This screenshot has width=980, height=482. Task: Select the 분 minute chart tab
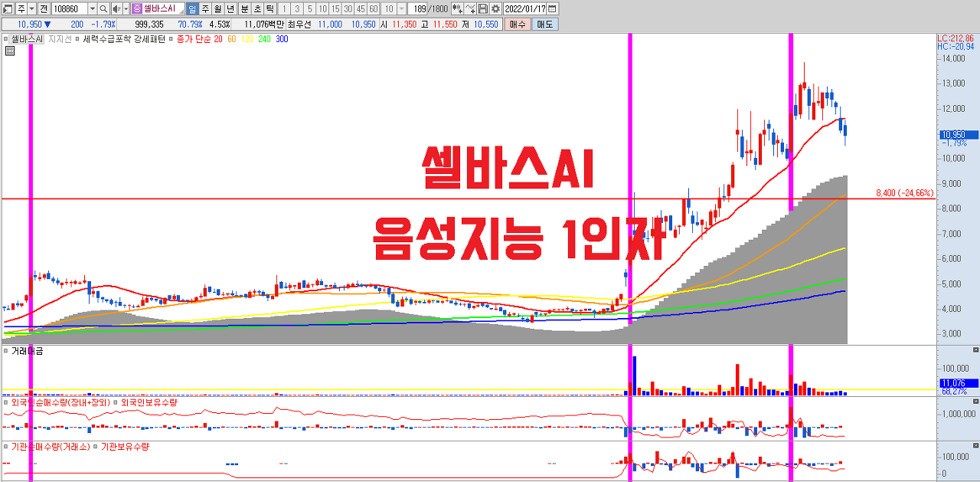[245, 9]
